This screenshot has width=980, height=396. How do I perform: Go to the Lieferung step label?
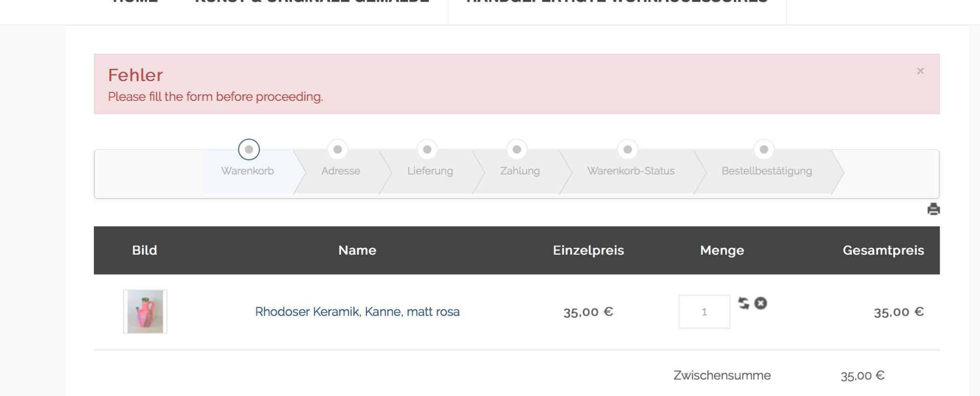pyautogui.click(x=430, y=171)
